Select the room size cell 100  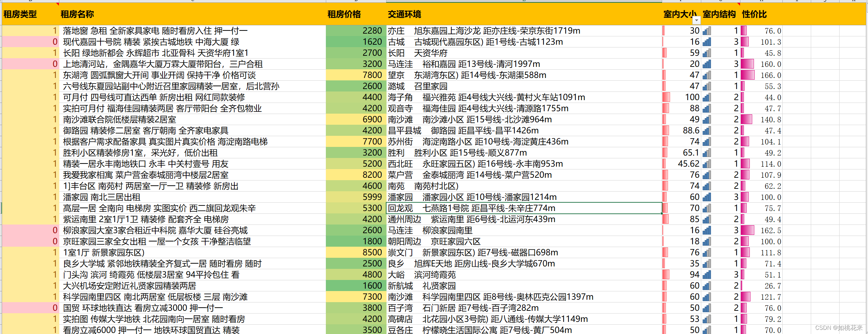pyautogui.click(x=682, y=97)
